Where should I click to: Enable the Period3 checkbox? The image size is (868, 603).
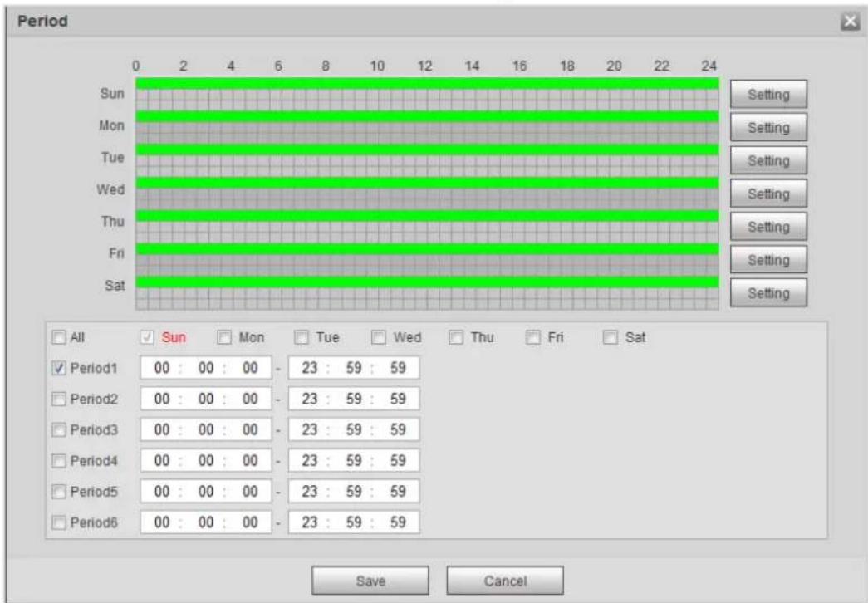(59, 429)
